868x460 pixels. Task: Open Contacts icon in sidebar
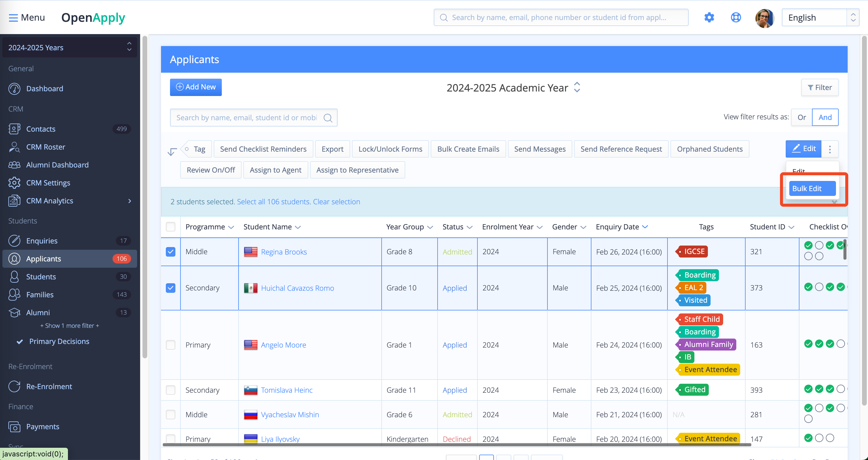14,129
